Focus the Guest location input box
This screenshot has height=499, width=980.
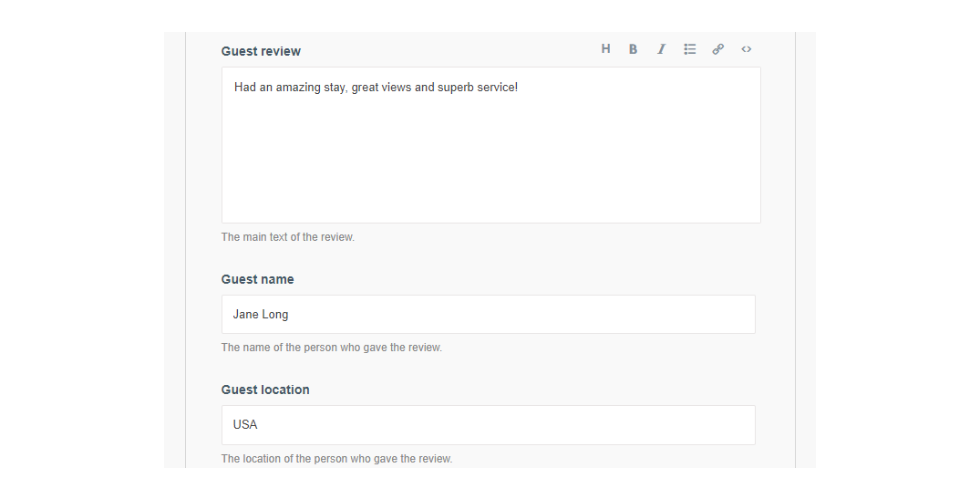pyautogui.click(x=488, y=425)
